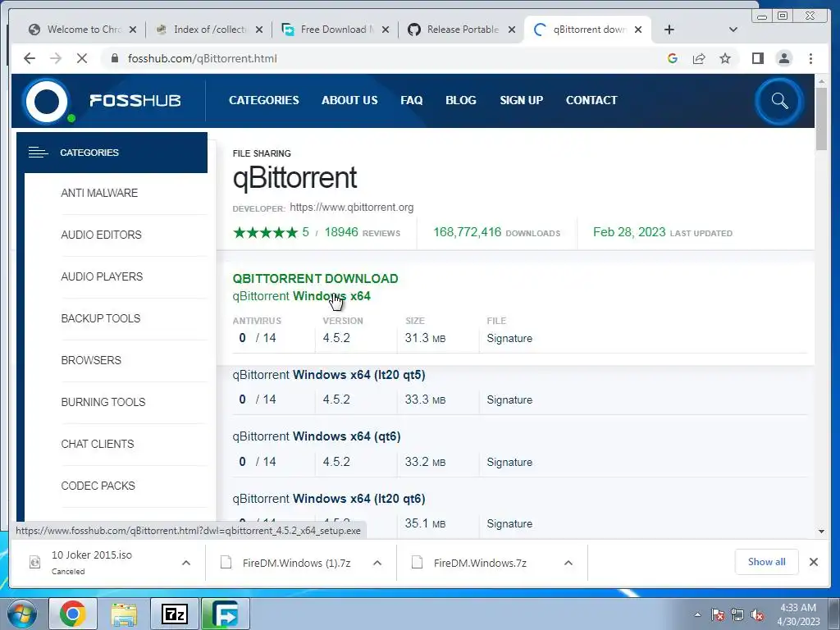Show hidden system tray icons

click(697, 614)
